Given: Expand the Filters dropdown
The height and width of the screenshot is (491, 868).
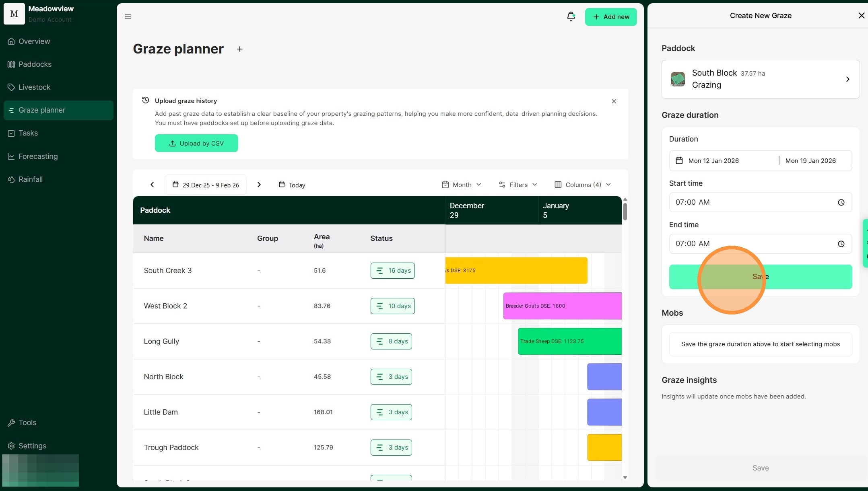Looking at the screenshot, I should tap(518, 185).
